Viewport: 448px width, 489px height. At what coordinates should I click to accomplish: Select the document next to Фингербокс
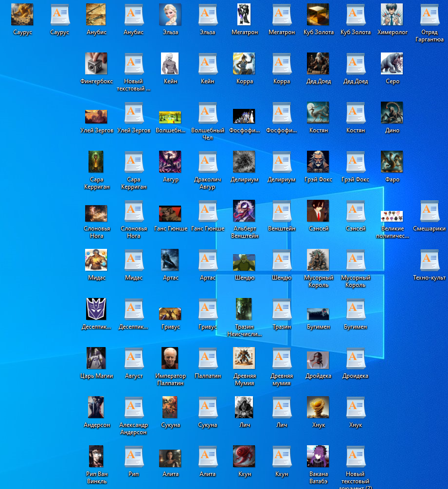[x=134, y=64]
